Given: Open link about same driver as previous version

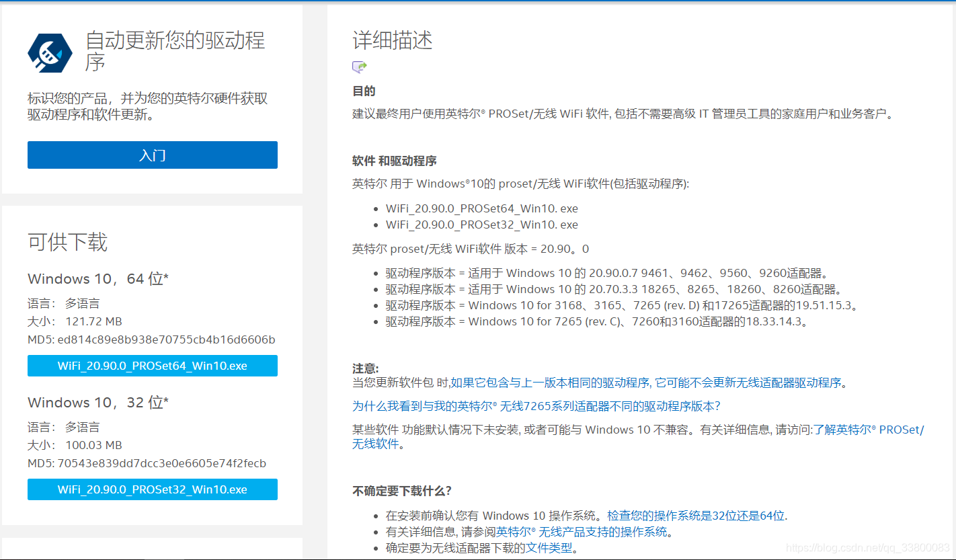Looking at the screenshot, I should pos(645,383).
